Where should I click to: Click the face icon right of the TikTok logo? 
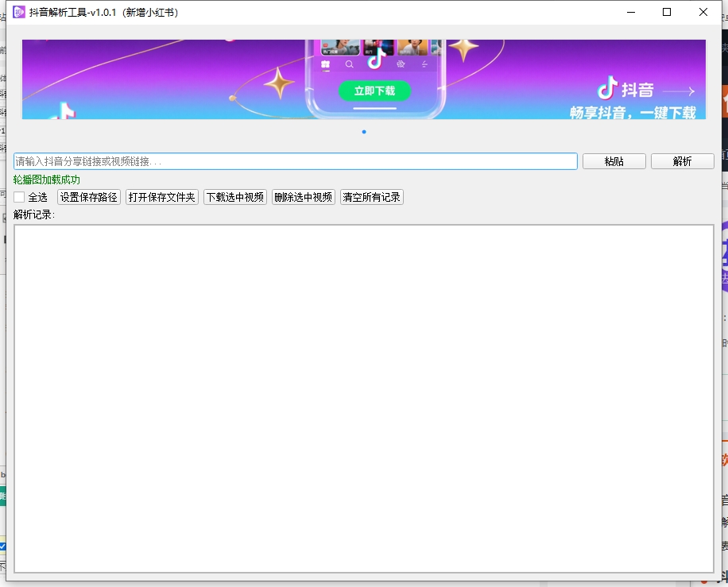tap(401, 64)
